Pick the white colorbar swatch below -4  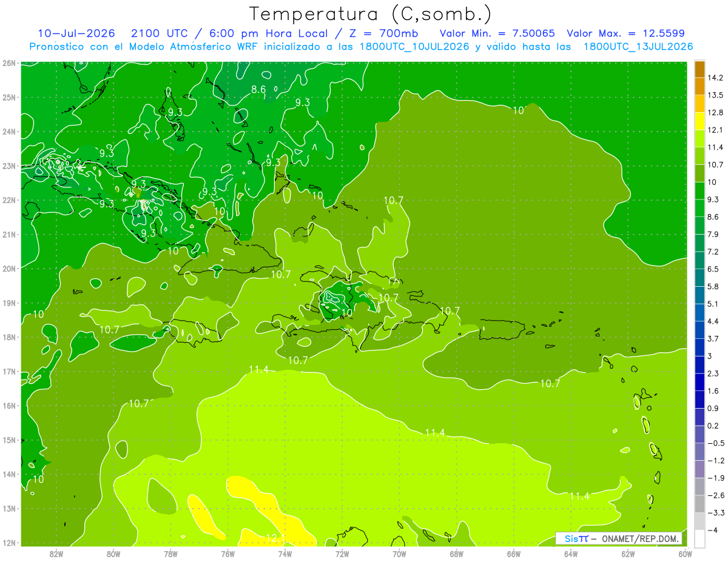(699, 538)
